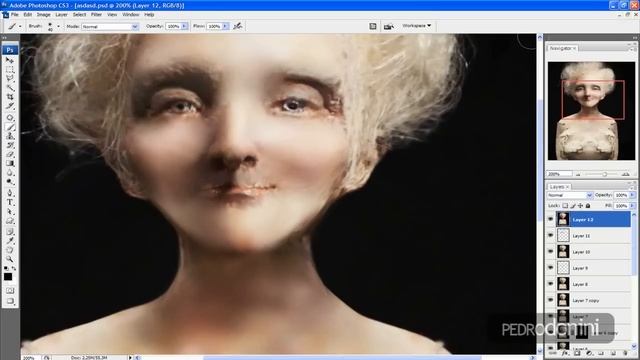Hide Layer 12 visibility eye
This screenshot has height=360, width=640.
pyautogui.click(x=551, y=220)
